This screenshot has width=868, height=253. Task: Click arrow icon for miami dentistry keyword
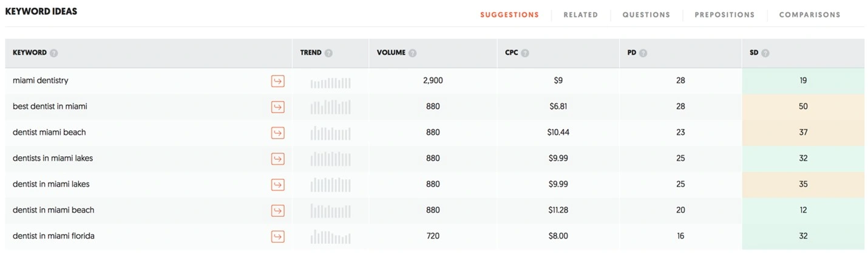pyautogui.click(x=277, y=81)
